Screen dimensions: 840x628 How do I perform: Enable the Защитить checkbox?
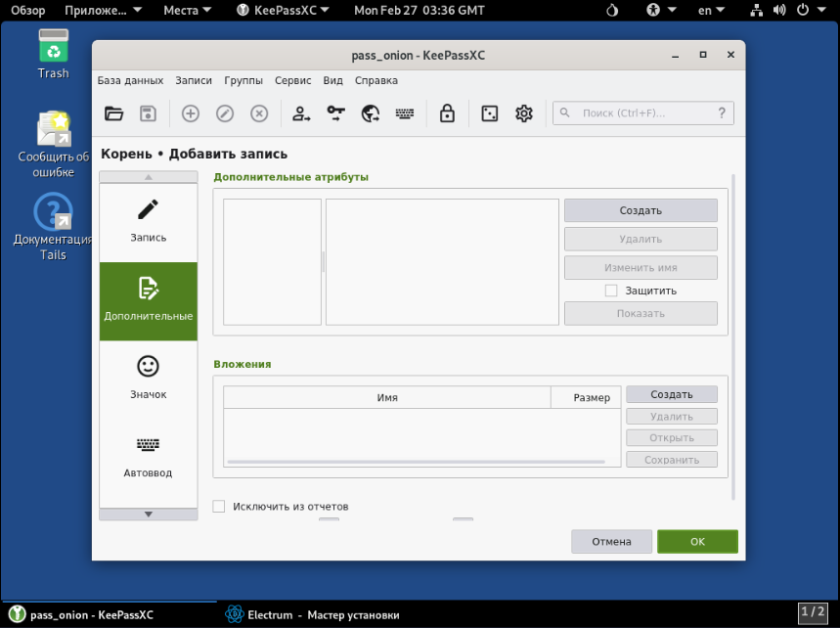(611, 291)
